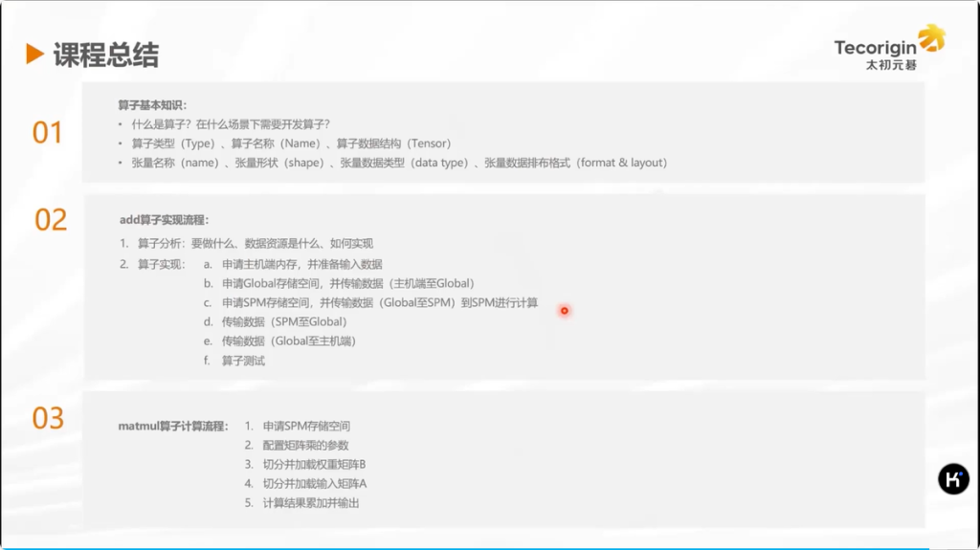The width and height of the screenshot is (980, 550).
Task: Click the red laser pointer dot
Action: point(565,310)
